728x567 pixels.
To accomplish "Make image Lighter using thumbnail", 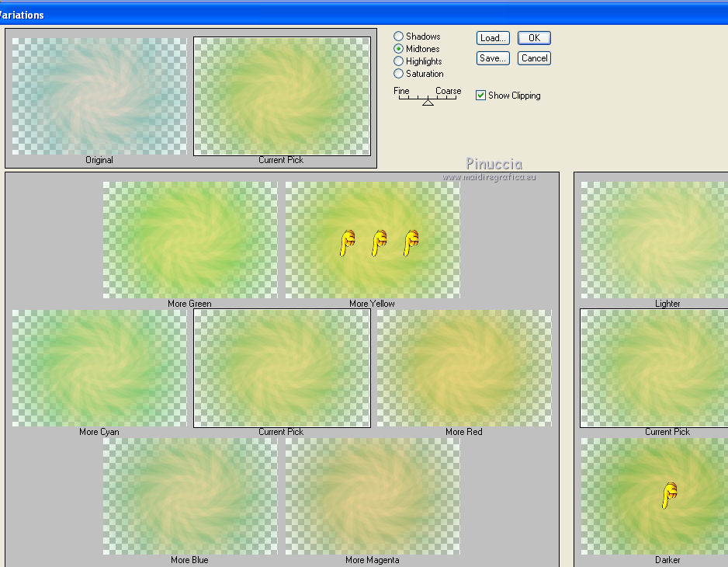I will click(x=654, y=240).
